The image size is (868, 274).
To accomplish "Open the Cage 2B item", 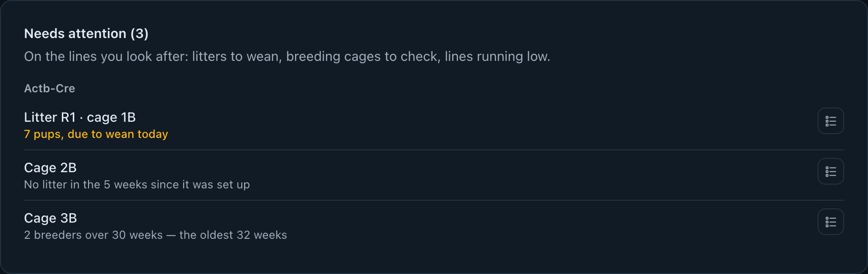I will click(x=434, y=175).
